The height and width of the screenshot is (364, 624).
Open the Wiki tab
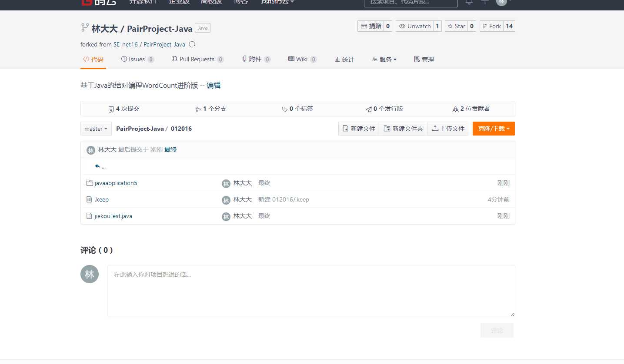[302, 60]
